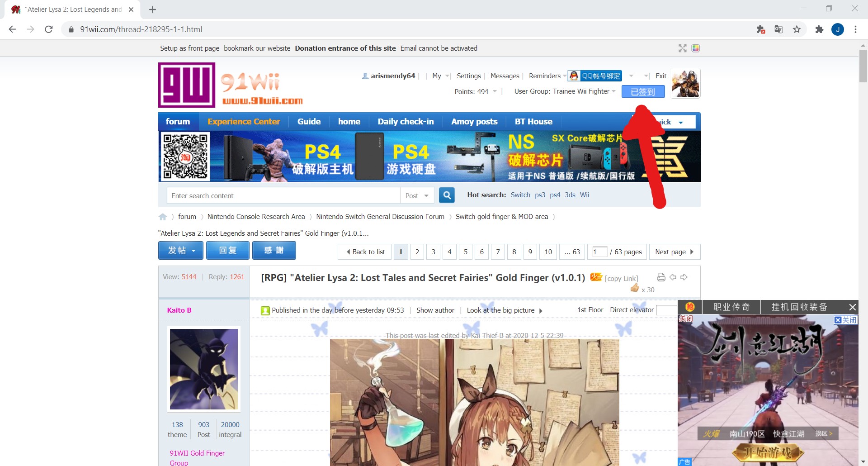Open the Amoy posts tab
The width and height of the screenshot is (868, 466).
[x=474, y=122]
